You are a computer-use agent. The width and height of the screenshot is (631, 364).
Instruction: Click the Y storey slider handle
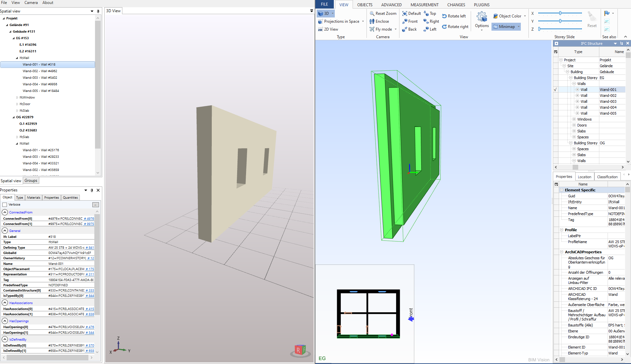tap(560, 21)
